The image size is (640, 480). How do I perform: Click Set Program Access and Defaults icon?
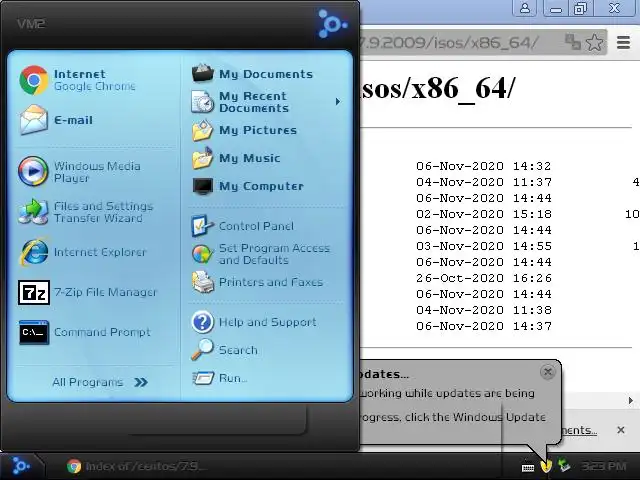[x=202, y=254]
